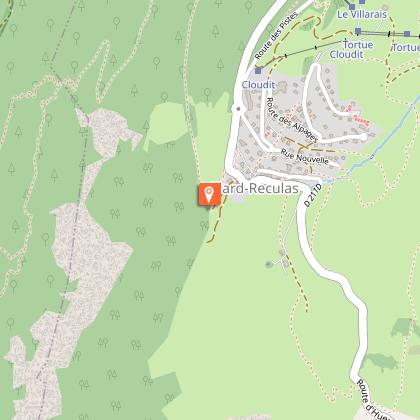This screenshot has width=420, height=420.
Task: Select the partially visible Tortue label at the right edge
Action: click(x=406, y=48)
